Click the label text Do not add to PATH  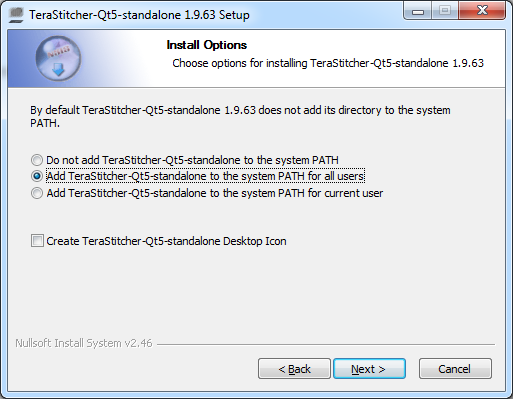point(192,160)
